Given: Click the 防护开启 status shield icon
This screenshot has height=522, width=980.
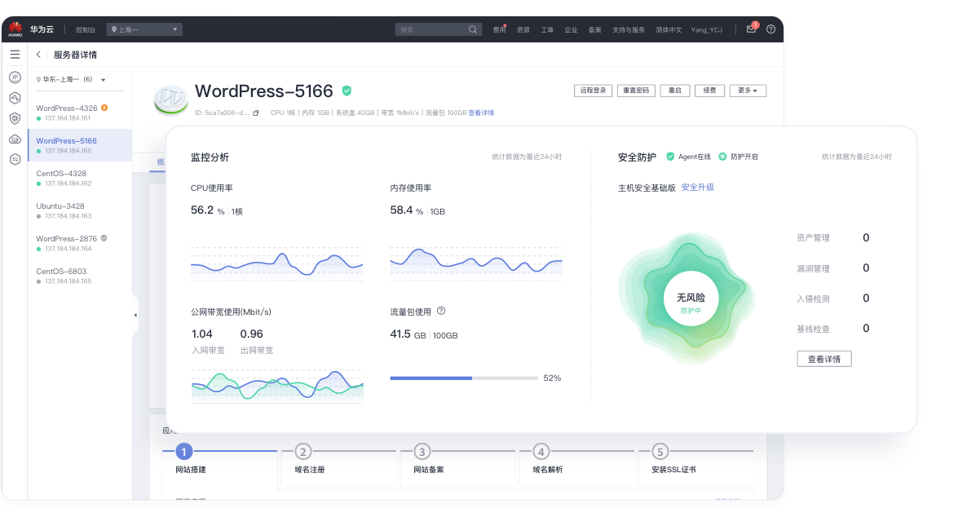Looking at the screenshot, I should [x=723, y=156].
